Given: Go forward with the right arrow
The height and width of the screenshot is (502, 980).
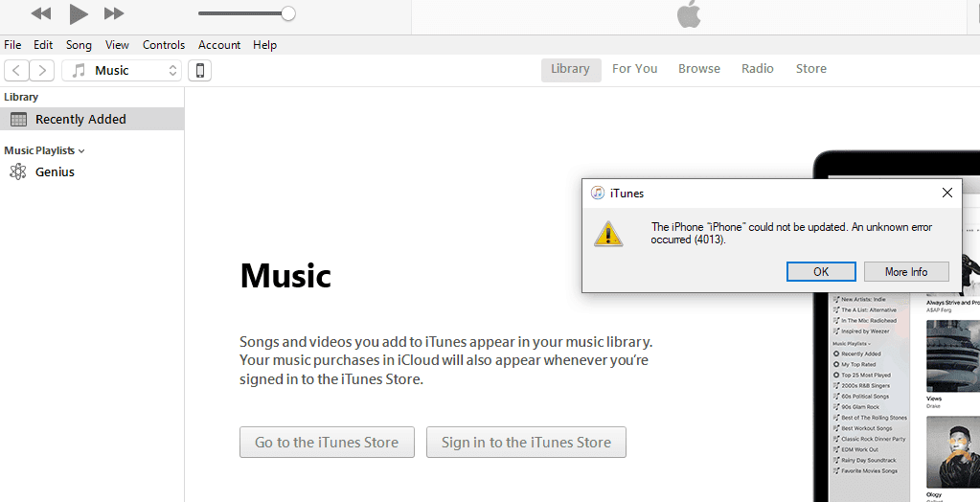Looking at the screenshot, I should coord(42,70).
